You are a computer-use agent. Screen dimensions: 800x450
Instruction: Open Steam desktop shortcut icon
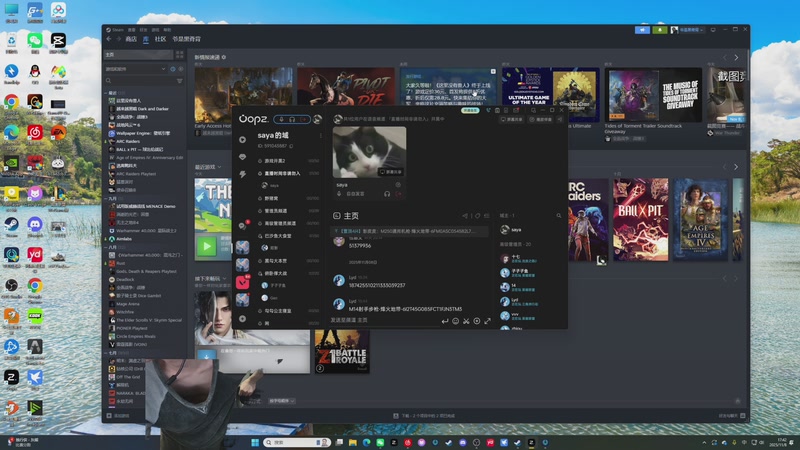(11, 226)
